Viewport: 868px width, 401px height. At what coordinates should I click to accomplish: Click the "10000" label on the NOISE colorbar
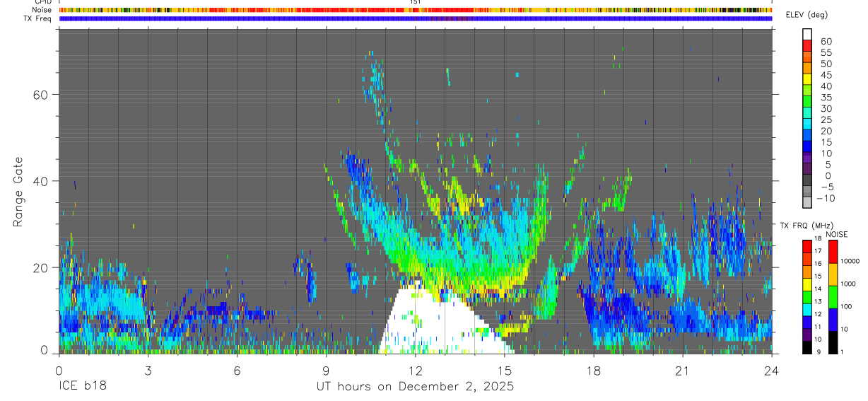pyautogui.click(x=850, y=261)
